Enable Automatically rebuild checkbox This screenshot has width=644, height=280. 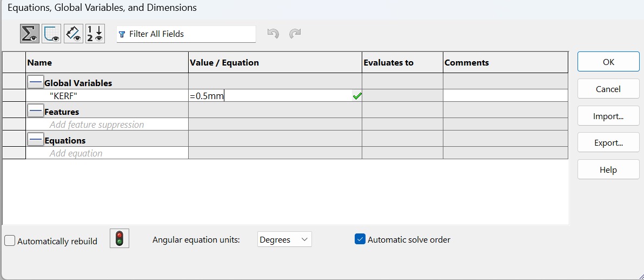pyautogui.click(x=10, y=240)
